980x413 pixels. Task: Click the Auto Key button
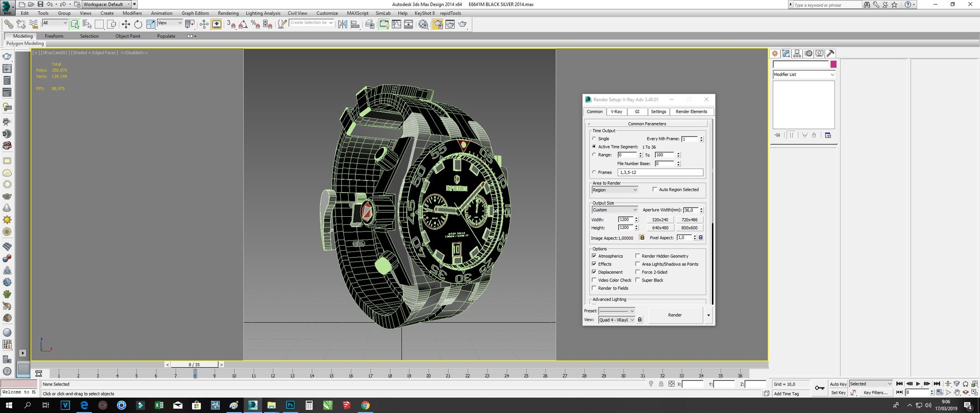838,384
